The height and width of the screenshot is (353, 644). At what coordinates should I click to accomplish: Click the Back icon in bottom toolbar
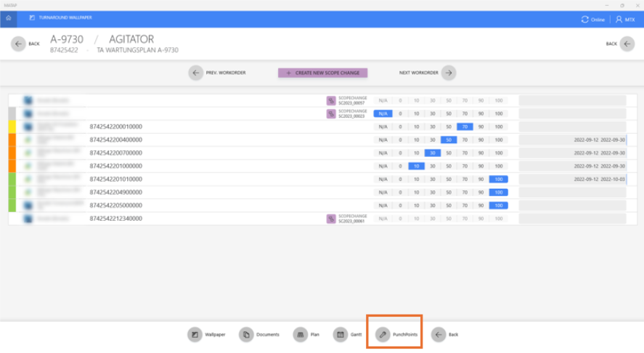coord(438,335)
